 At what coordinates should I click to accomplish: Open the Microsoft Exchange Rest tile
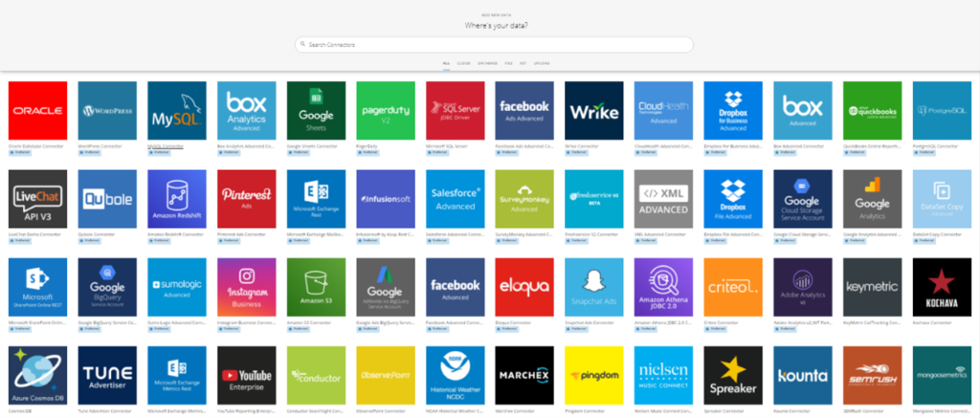pos(316,199)
